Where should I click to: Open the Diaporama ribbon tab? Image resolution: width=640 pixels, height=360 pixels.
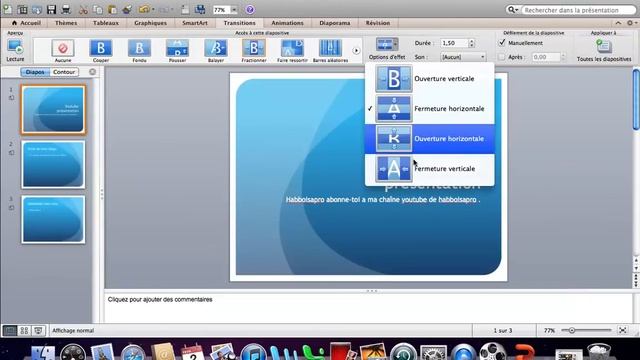(335, 23)
